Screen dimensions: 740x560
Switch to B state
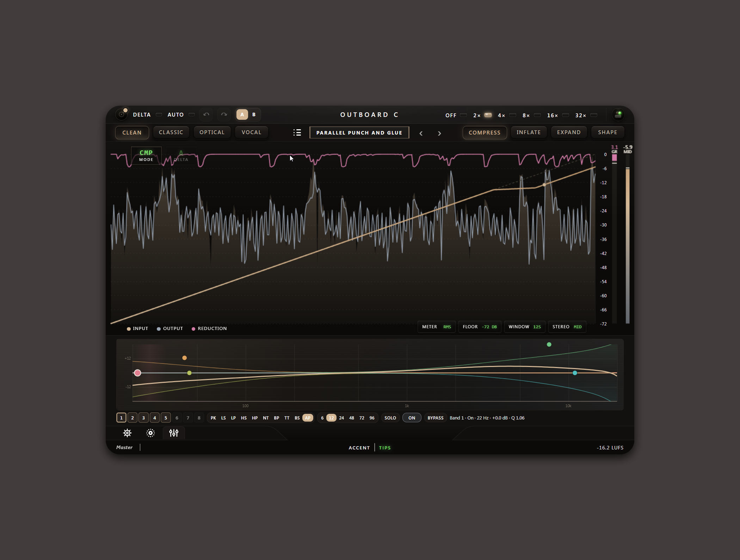254,114
